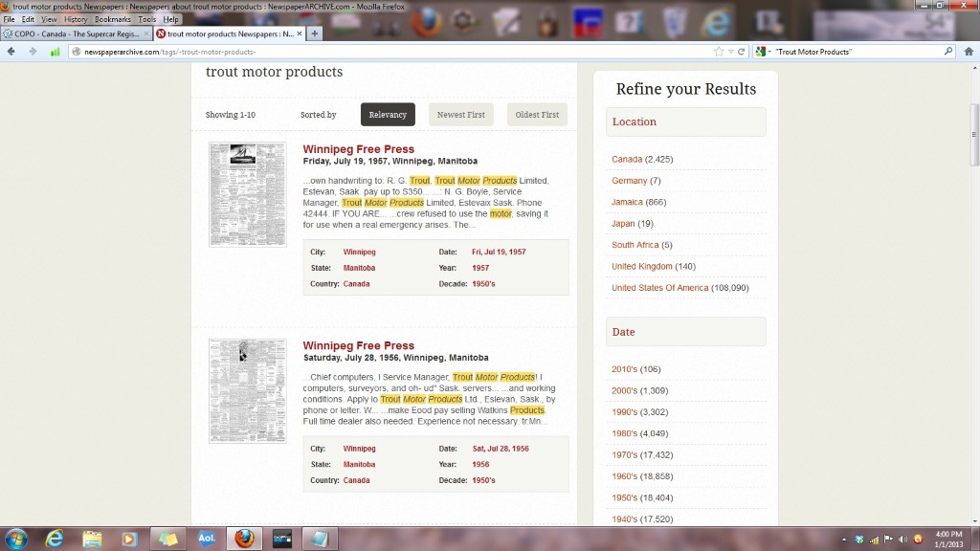Click the search magnifier icon in search box
Viewport: 980px width, 551px height.
click(x=948, y=52)
